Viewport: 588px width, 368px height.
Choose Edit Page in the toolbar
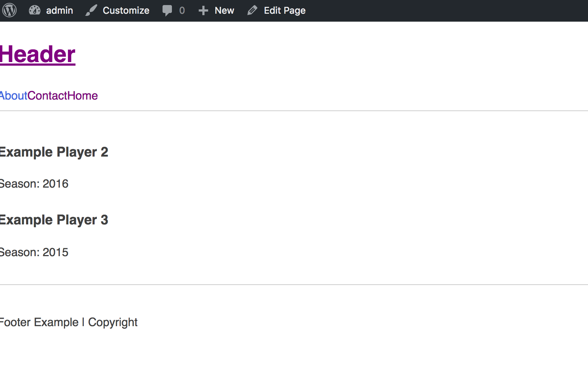tap(285, 10)
